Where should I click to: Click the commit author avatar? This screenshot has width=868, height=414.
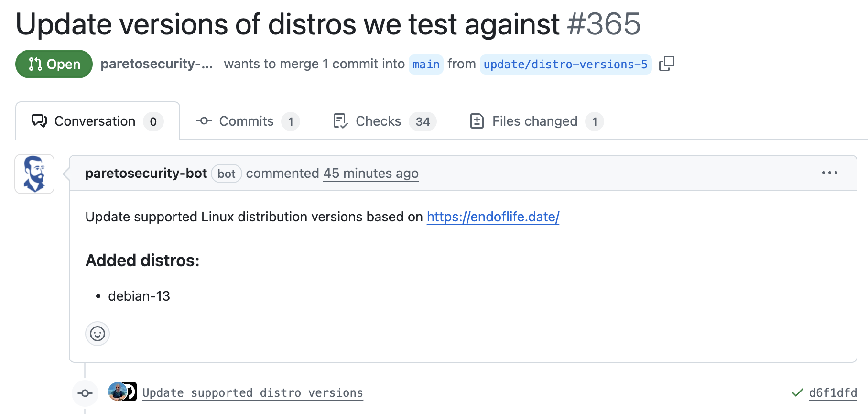118,392
